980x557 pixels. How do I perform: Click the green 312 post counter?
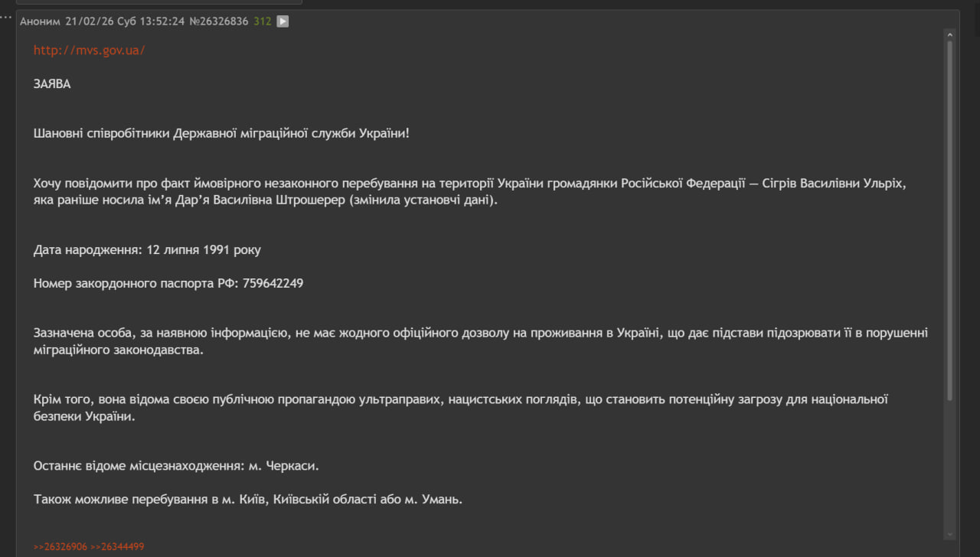(x=263, y=21)
